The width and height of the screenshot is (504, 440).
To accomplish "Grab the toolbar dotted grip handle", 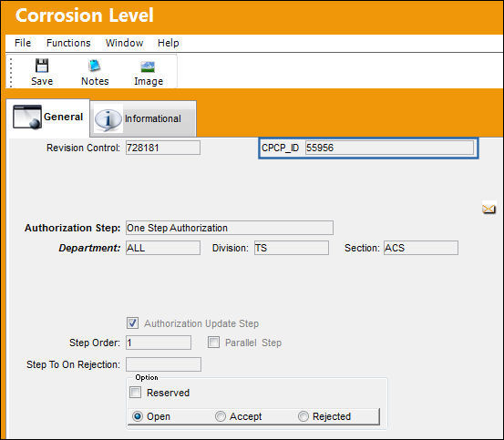I will [11, 73].
